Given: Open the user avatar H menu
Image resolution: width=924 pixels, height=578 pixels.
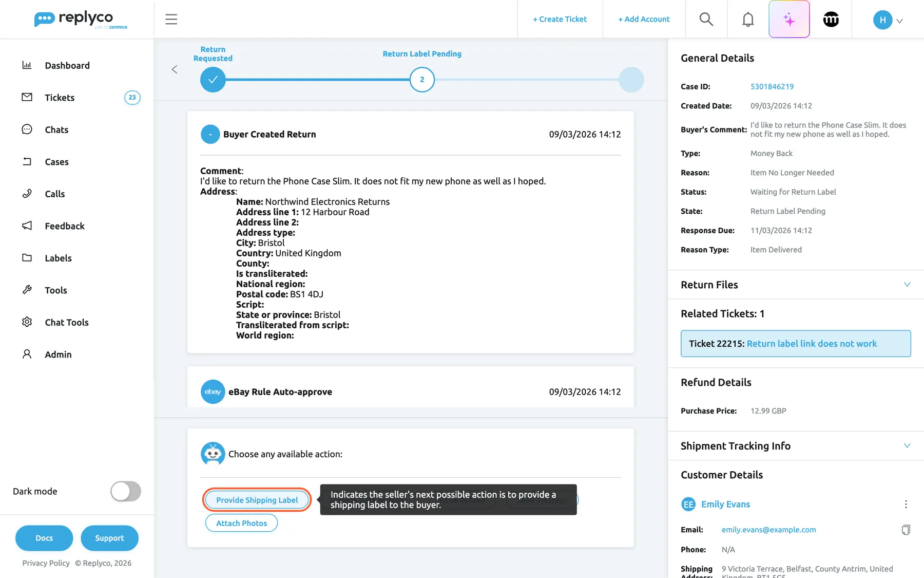Looking at the screenshot, I should pos(888,20).
